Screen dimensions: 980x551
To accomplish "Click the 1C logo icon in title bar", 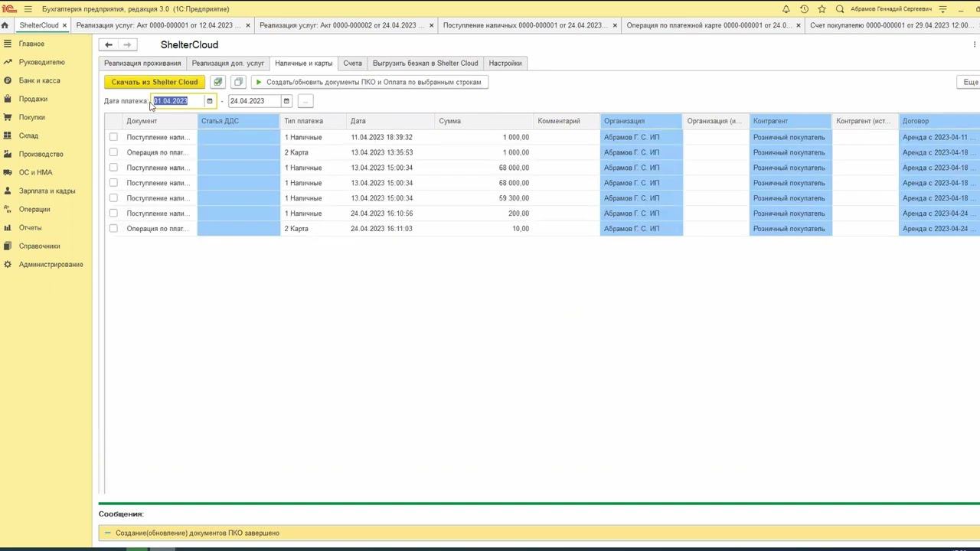I will 9,9.
